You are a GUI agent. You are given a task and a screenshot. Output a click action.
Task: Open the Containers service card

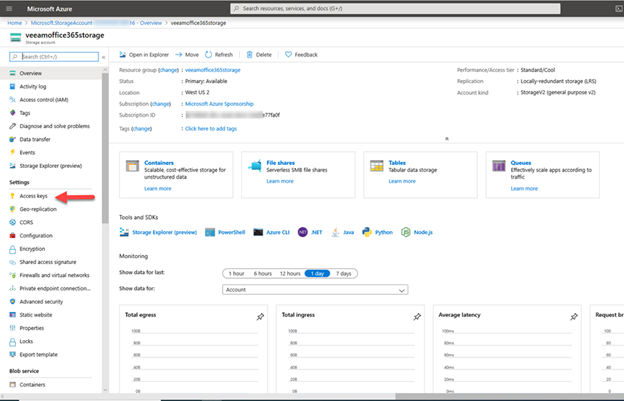coord(176,175)
